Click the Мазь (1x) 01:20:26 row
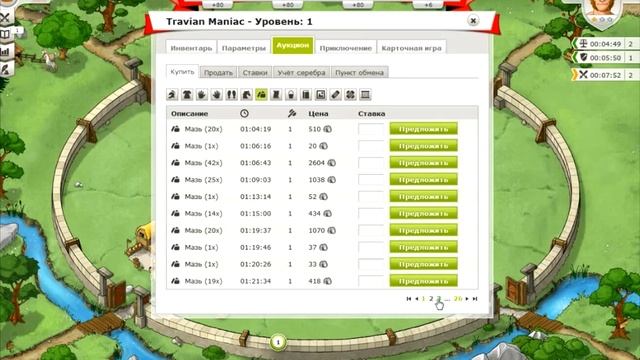Image resolution: width=640 pixels, height=360 pixels. click(322, 264)
